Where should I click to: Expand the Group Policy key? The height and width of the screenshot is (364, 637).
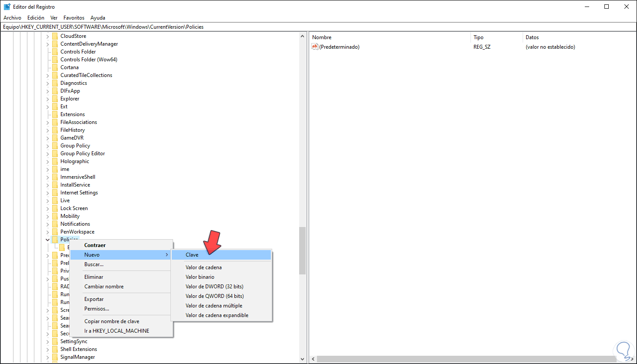click(47, 146)
